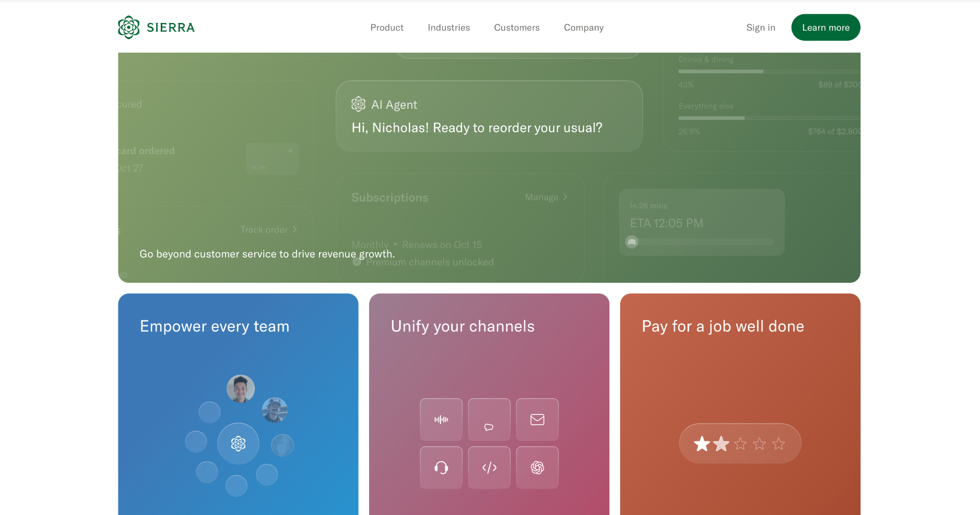The width and height of the screenshot is (980, 515).
Task: Open the Product menu
Action: (387, 28)
